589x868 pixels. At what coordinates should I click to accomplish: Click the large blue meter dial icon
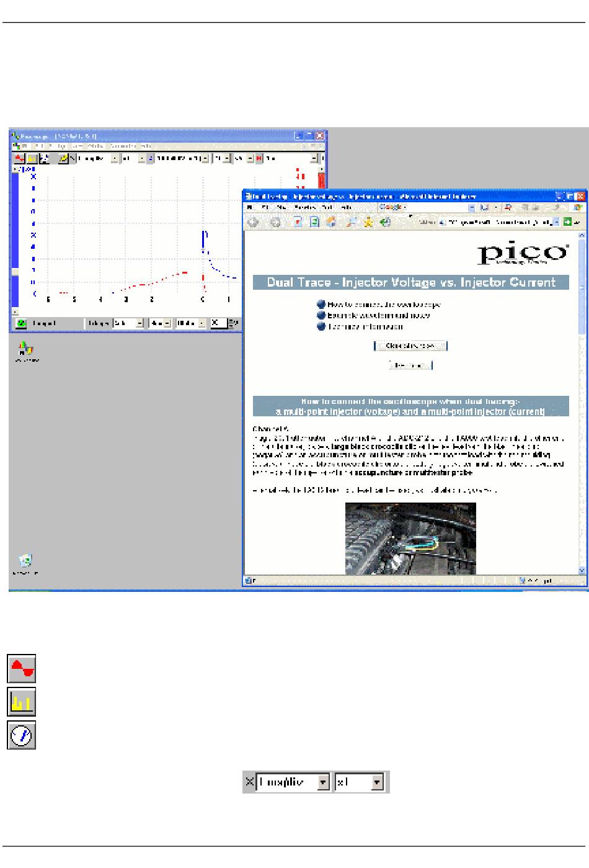point(22,735)
